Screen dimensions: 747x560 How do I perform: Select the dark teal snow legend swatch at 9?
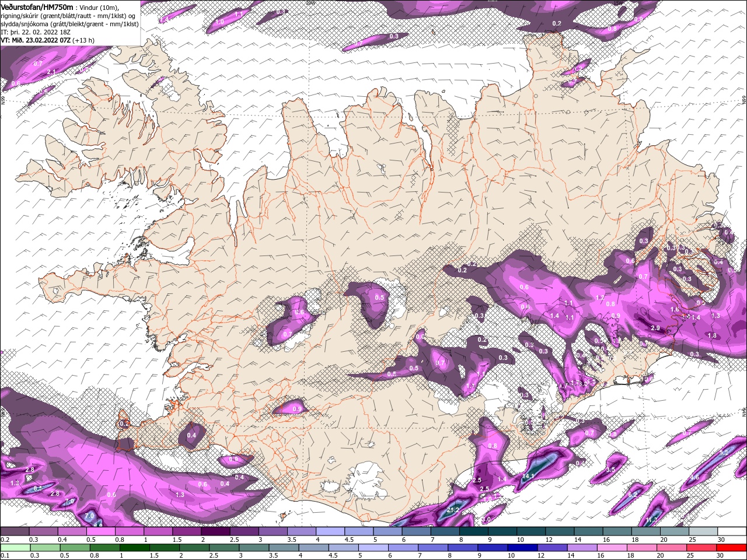[x=502, y=531]
